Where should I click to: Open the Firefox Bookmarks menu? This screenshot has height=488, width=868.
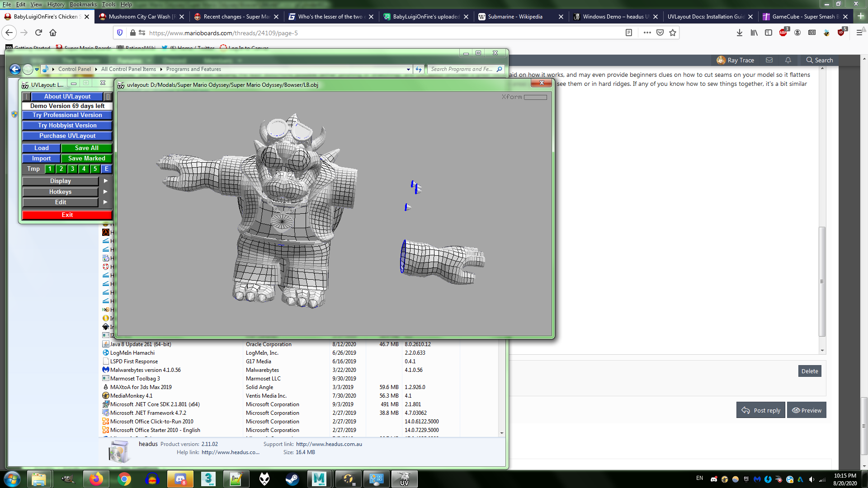coord(83,4)
